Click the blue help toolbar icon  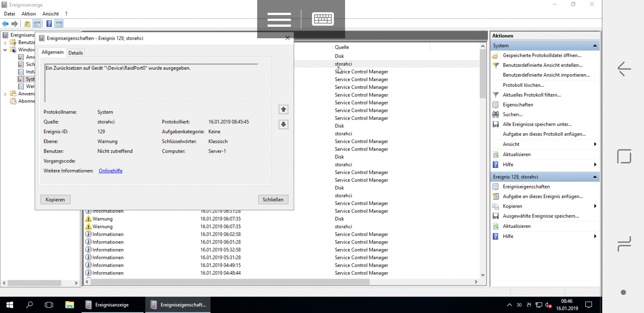coord(49,24)
